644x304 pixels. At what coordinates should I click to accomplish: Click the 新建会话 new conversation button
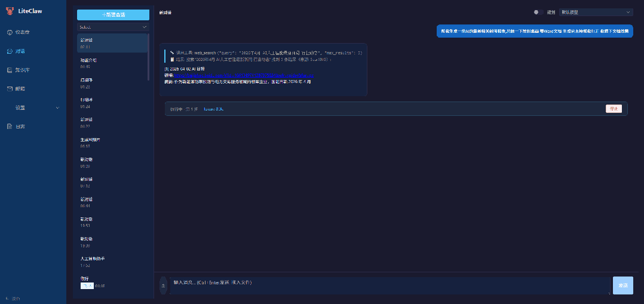coord(113,15)
